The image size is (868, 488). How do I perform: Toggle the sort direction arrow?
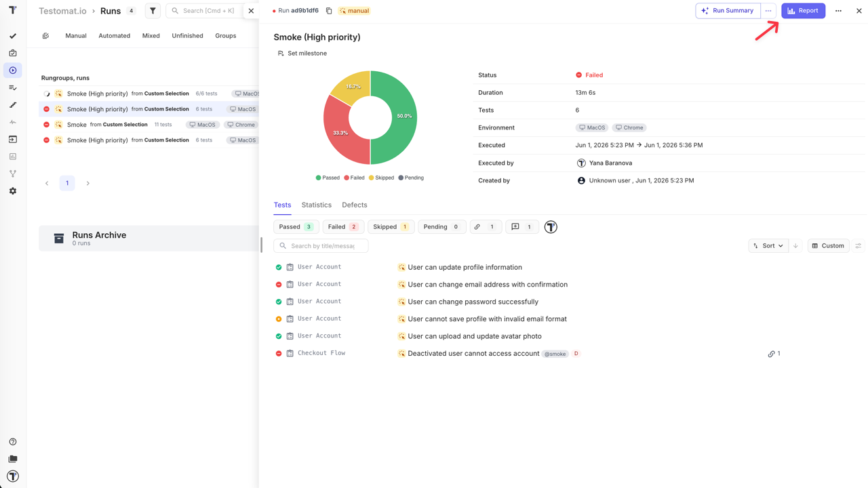[x=796, y=246]
